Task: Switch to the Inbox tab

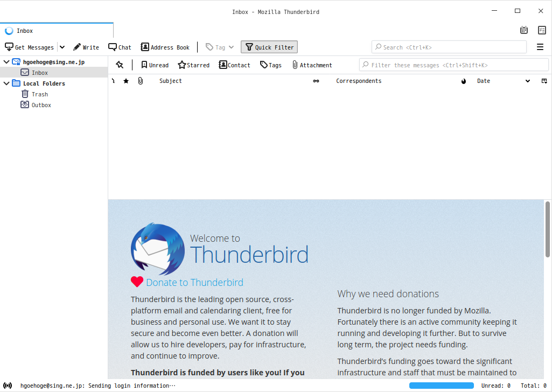Action: click(57, 31)
